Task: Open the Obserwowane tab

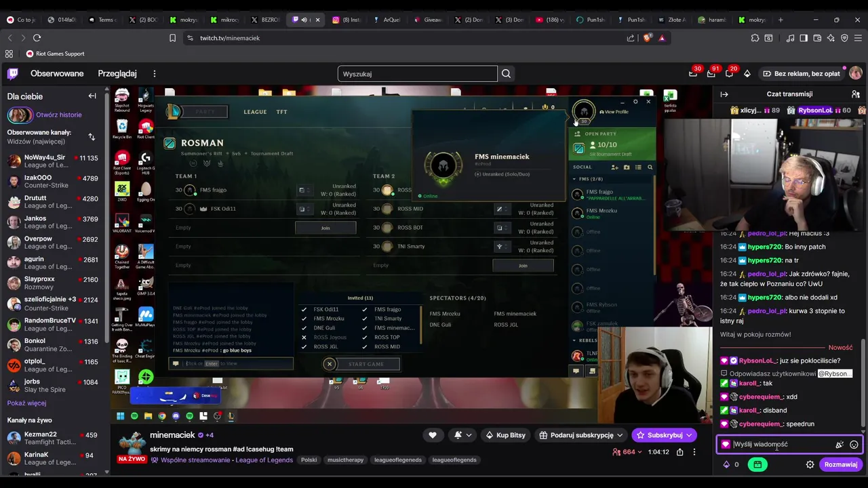Action: (x=57, y=73)
